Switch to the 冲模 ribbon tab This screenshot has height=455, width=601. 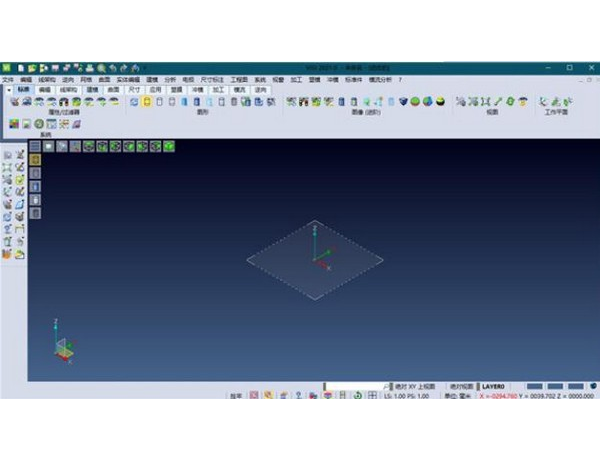[x=197, y=90]
